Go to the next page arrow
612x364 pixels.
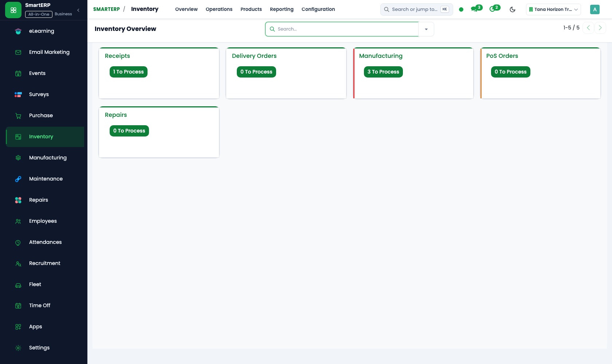[600, 28]
